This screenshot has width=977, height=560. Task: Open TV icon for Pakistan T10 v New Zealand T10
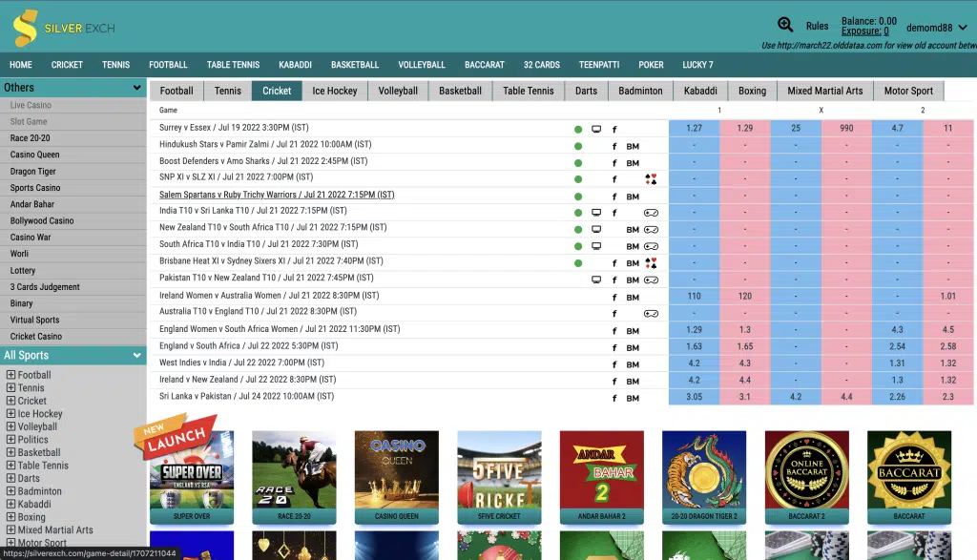pyautogui.click(x=596, y=280)
